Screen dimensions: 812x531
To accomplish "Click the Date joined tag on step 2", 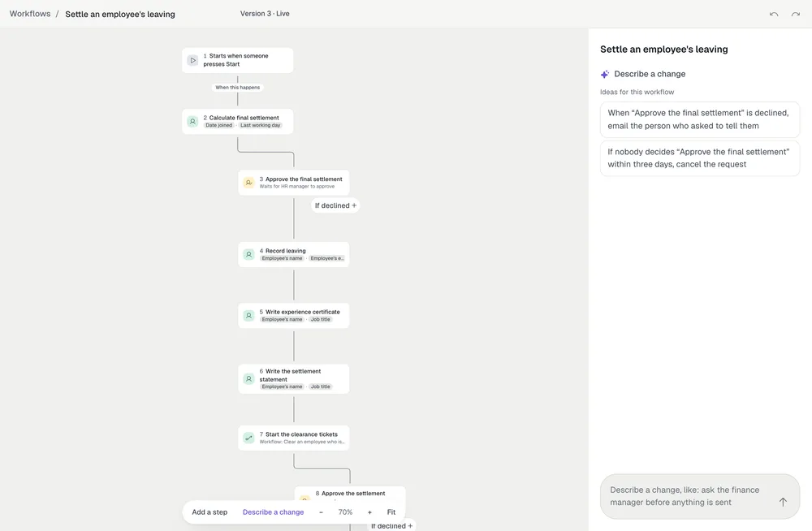I will coord(219,125).
